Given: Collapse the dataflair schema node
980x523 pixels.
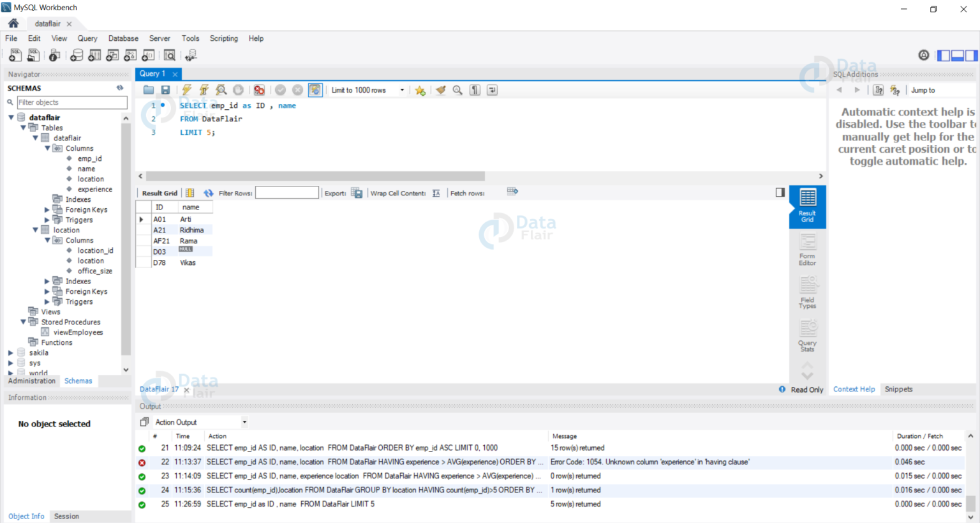Looking at the screenshot, I should [x=11, y=117].
